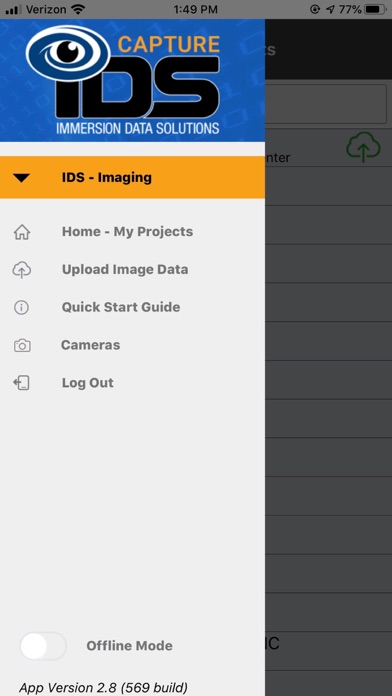Open the Quick Start Guide

[121, 307]
